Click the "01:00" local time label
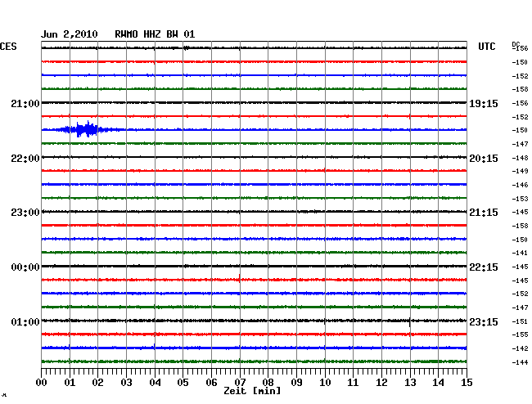This screenshot has width=532, height=404. click(25, 321)
